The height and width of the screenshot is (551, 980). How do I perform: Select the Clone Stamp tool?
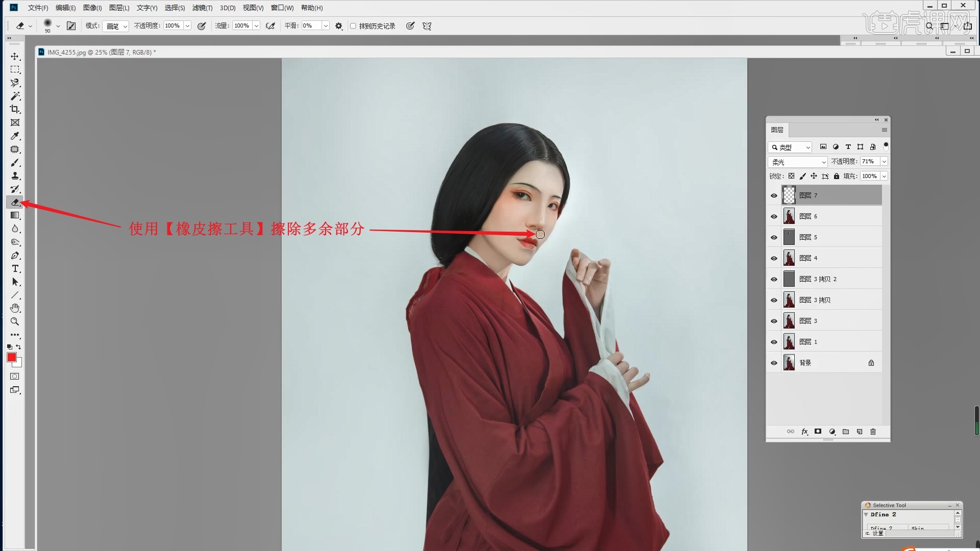point(15,176)
